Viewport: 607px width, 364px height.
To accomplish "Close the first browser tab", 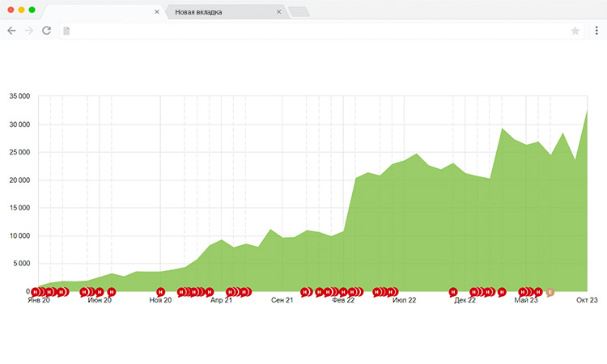I will pyautogui.click(x=157, y=12).
